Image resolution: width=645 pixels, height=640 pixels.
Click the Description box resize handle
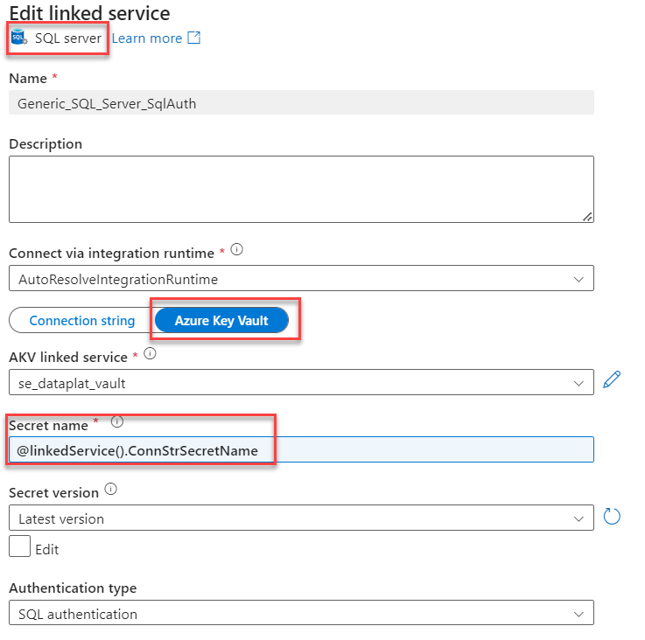[x=587, y=215]
